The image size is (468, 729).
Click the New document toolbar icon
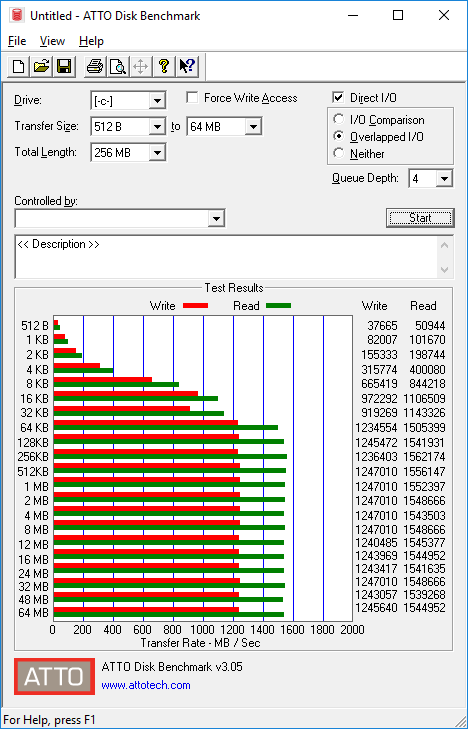pyautogui.click(x=19, y=66)
